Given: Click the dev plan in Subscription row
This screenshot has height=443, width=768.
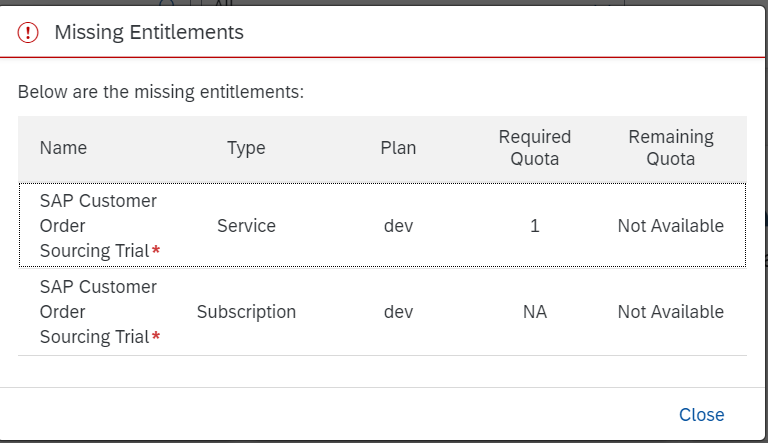Looking at the screenshot, I should 398,312.
